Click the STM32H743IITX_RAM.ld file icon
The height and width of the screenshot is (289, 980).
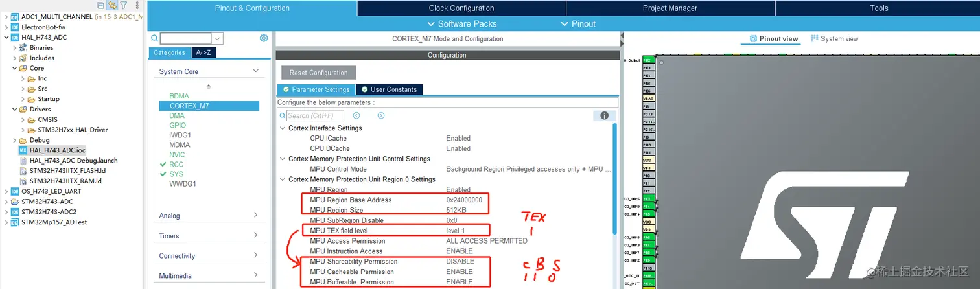click(23, 181)
